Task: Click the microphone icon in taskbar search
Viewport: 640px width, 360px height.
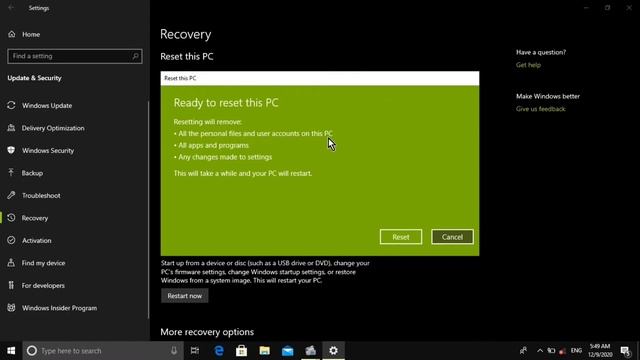Action: tap(174, 351)
